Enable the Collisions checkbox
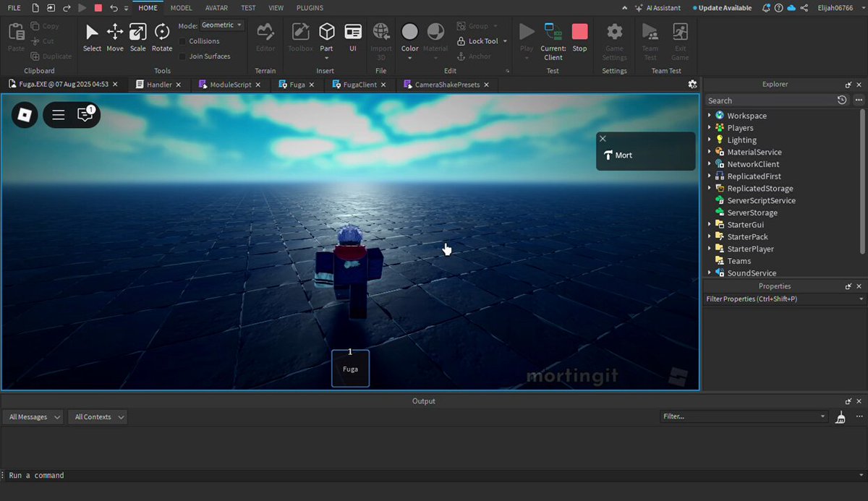The height and width of the screenshot is (501, 868). pyautogui.click(x=182, y=41)
